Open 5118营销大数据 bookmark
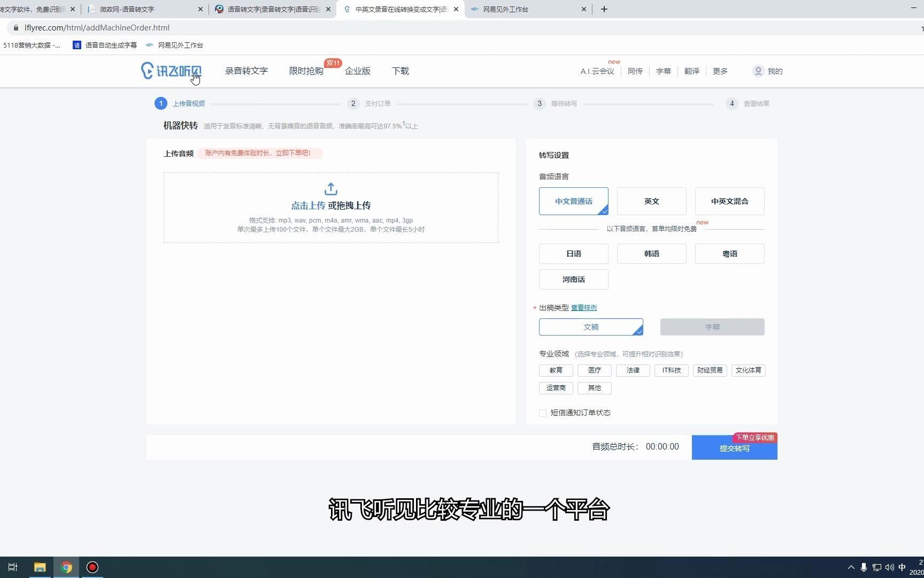This screenshot has height=578, width=924. point(31,45)
